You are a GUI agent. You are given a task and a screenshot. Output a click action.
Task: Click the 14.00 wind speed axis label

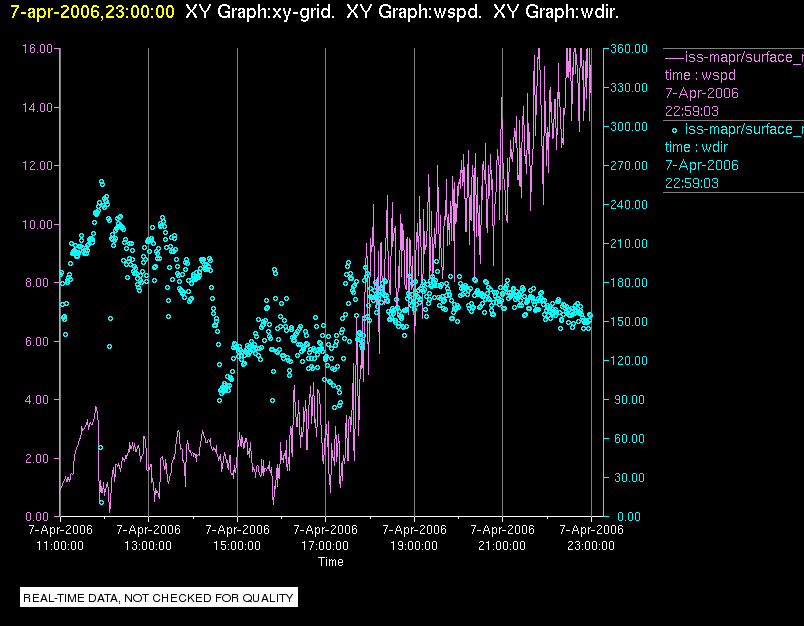pyautogui.click(x=37, y=108)
